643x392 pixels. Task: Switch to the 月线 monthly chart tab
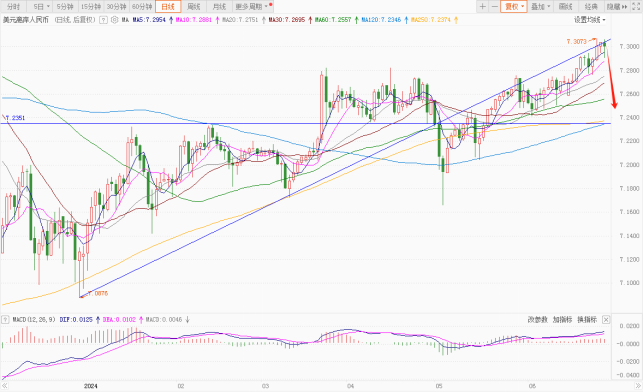219,7
